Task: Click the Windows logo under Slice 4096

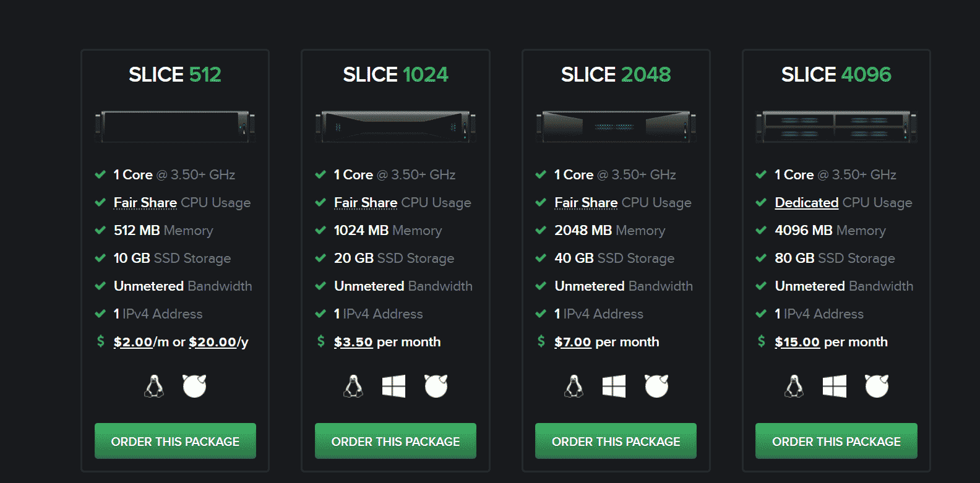Action: click(834, 387)
